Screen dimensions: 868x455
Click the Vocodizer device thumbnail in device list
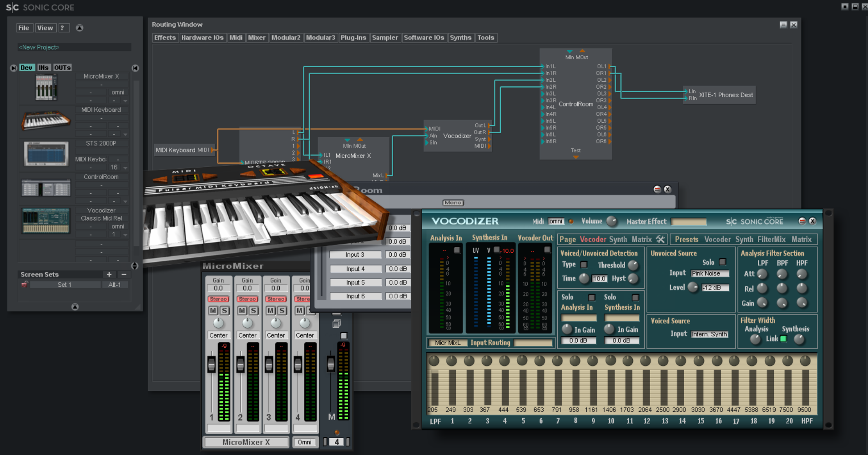point(46,220)
